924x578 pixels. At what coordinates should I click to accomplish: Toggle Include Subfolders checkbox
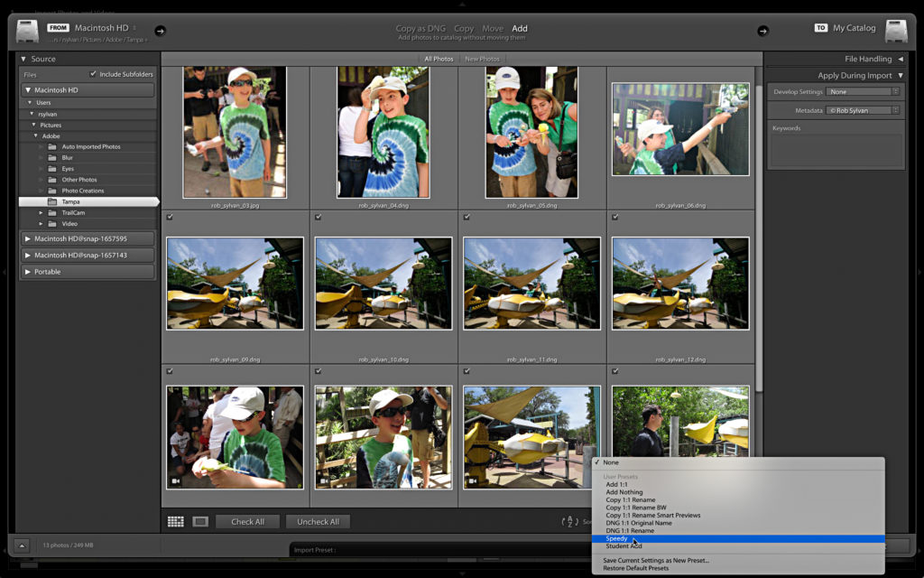coord(93,74)
